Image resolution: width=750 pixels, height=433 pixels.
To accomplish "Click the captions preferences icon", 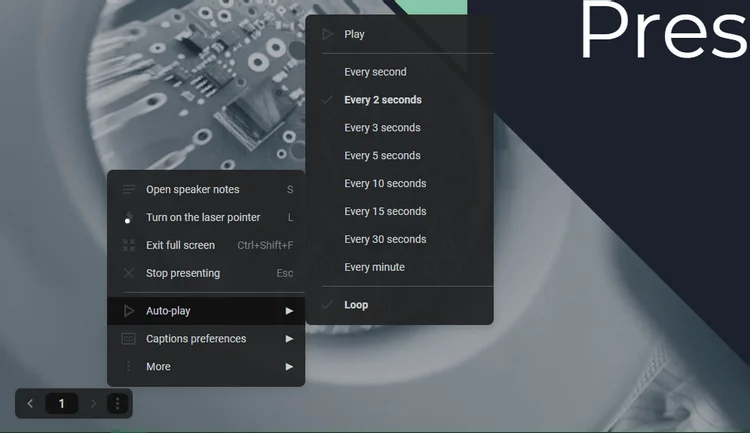I will 128,339.
